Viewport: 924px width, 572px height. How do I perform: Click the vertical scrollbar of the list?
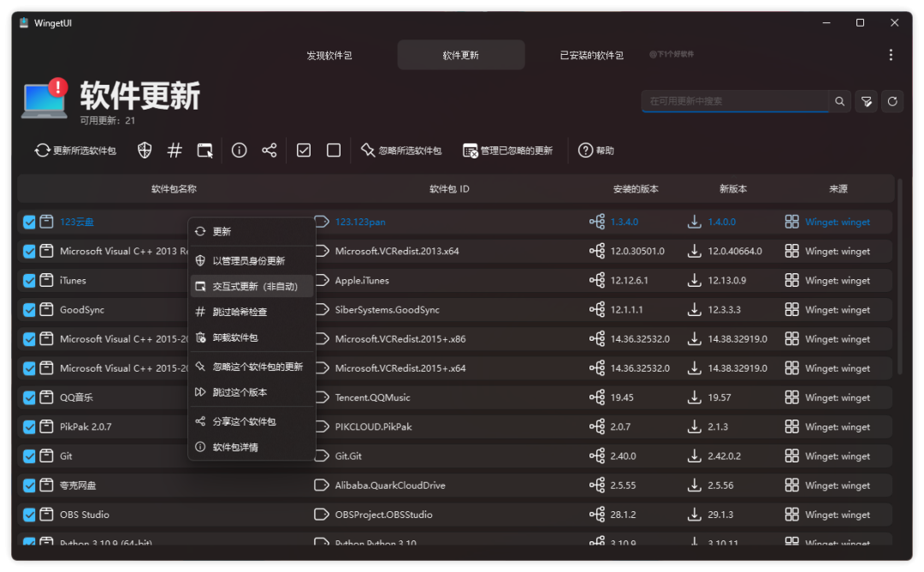899,277
